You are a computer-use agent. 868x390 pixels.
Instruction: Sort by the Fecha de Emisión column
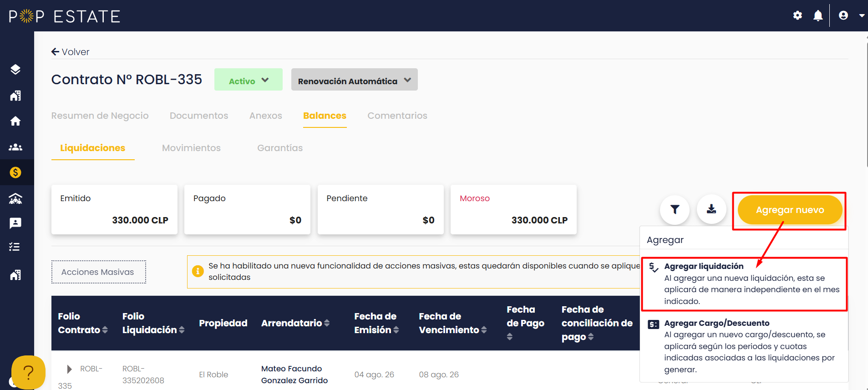click(376, 323)
